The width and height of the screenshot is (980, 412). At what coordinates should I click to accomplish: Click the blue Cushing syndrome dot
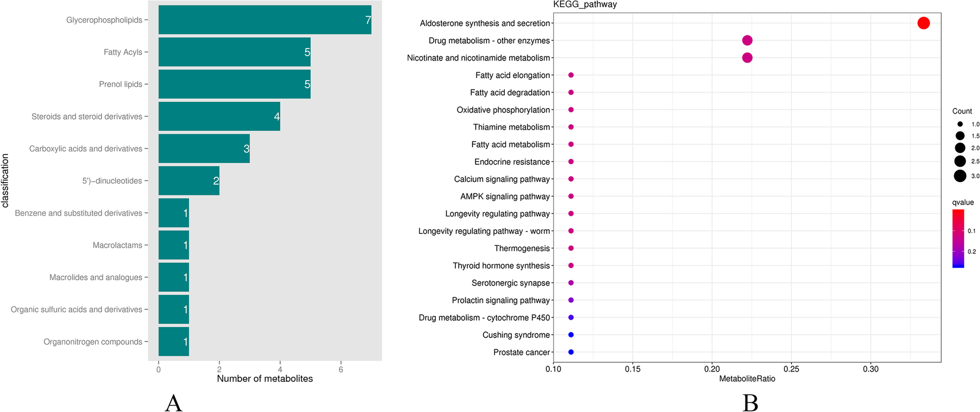point(571,335)
